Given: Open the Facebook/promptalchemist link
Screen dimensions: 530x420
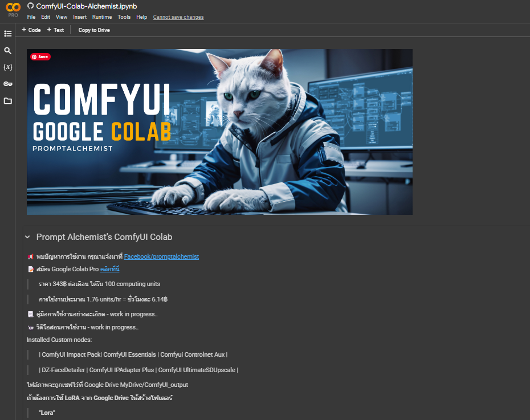Looking at the screenshot, I should click(x=161, y=256).
